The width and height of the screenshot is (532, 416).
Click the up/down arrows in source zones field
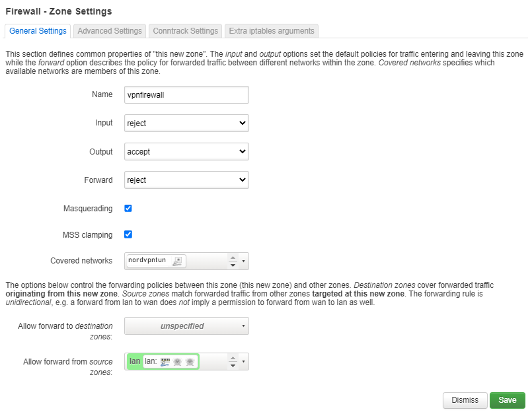tap(232, 361)
